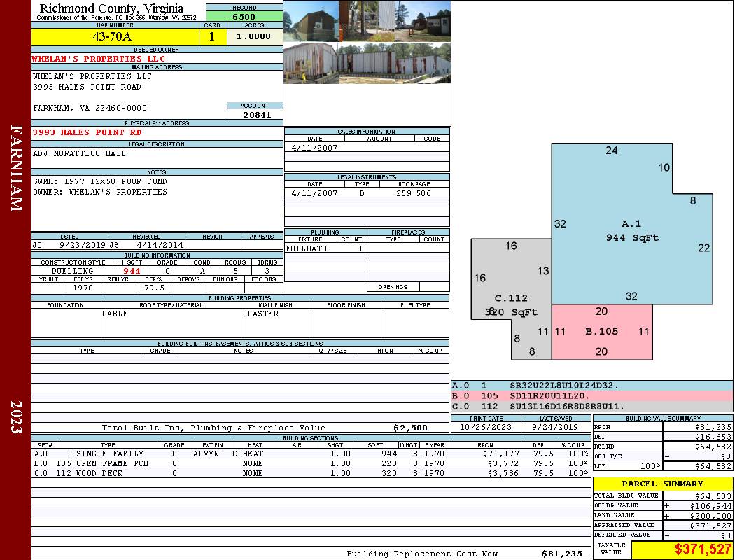Click the blue A.1 944 SqFt sketch area

(632, 224)
